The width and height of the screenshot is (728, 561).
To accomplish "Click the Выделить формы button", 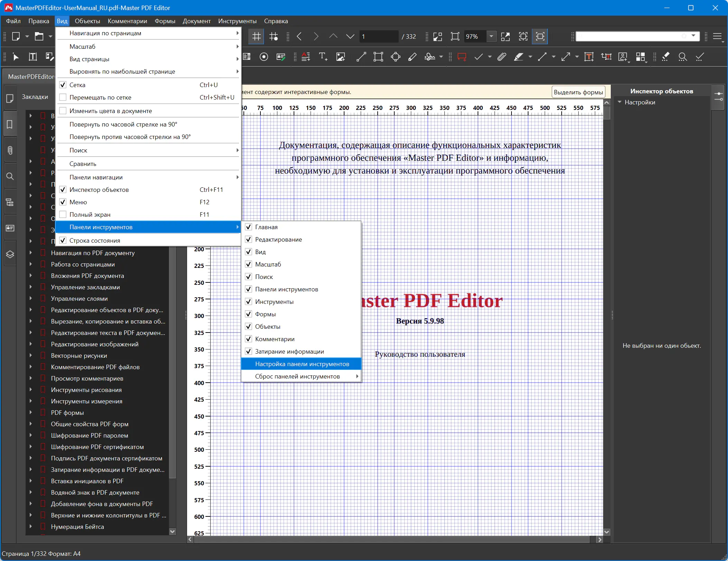I will pos(578,92).
